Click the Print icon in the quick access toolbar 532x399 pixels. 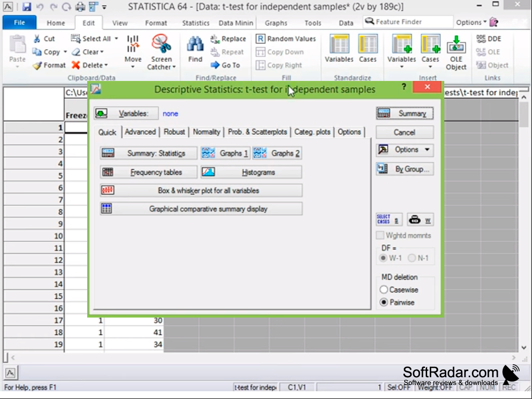(80, 6)
